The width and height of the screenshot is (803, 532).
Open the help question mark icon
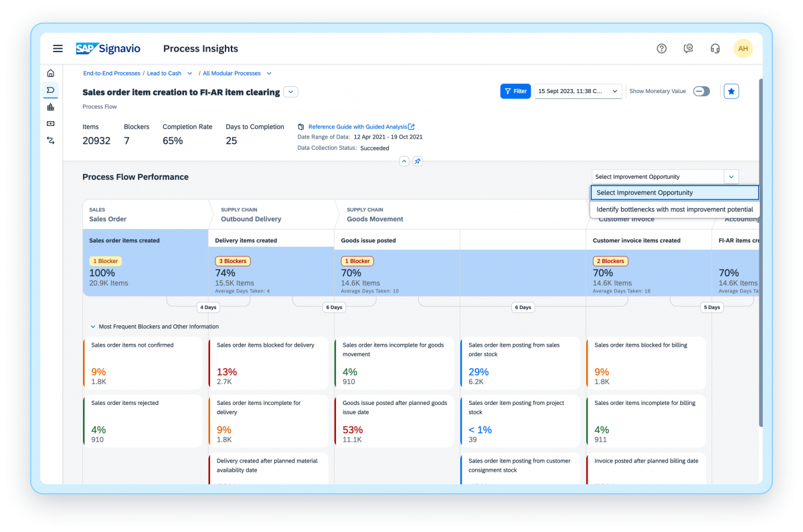(x=661, y=48)
